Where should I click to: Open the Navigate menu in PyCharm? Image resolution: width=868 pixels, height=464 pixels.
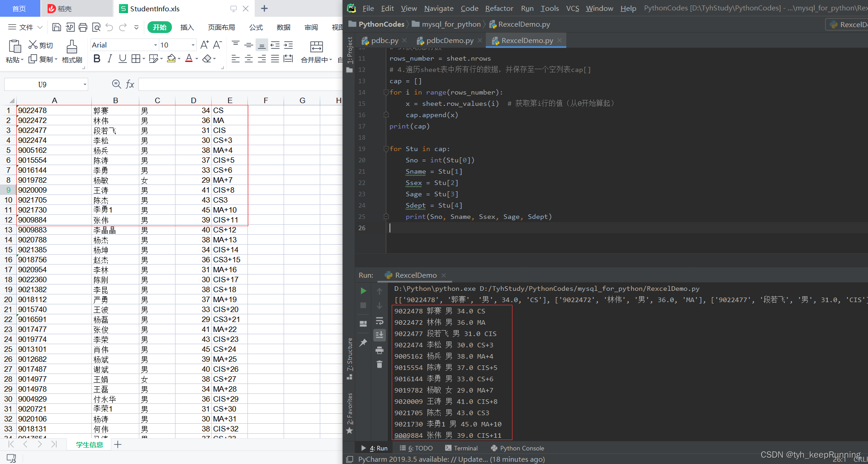pos(439,8)
